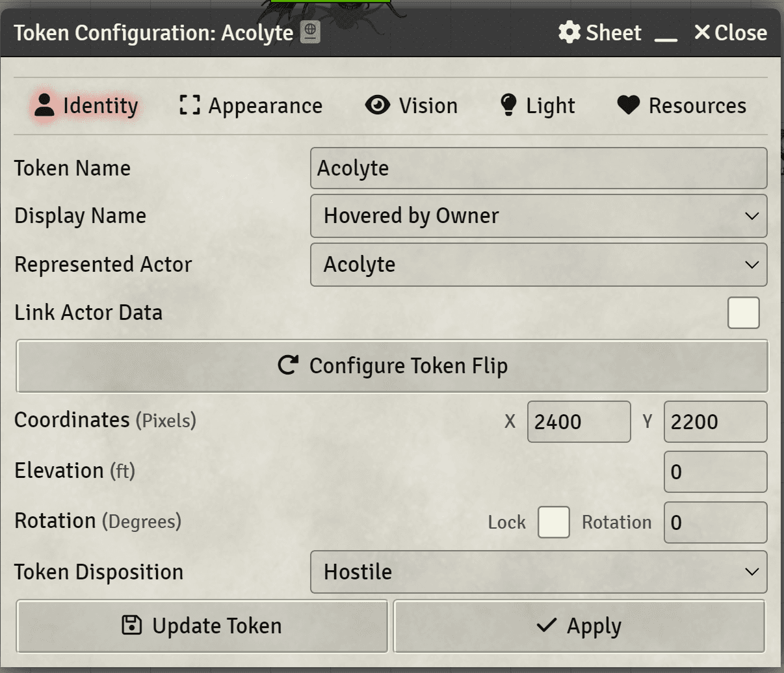Enable the Link Actor Data checkbox

coord(743,313)
